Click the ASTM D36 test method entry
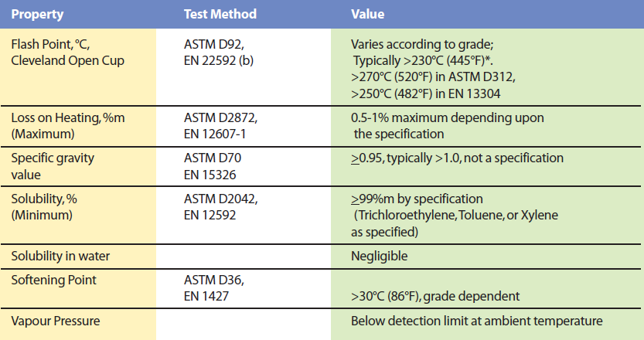 tap(214, 280)
